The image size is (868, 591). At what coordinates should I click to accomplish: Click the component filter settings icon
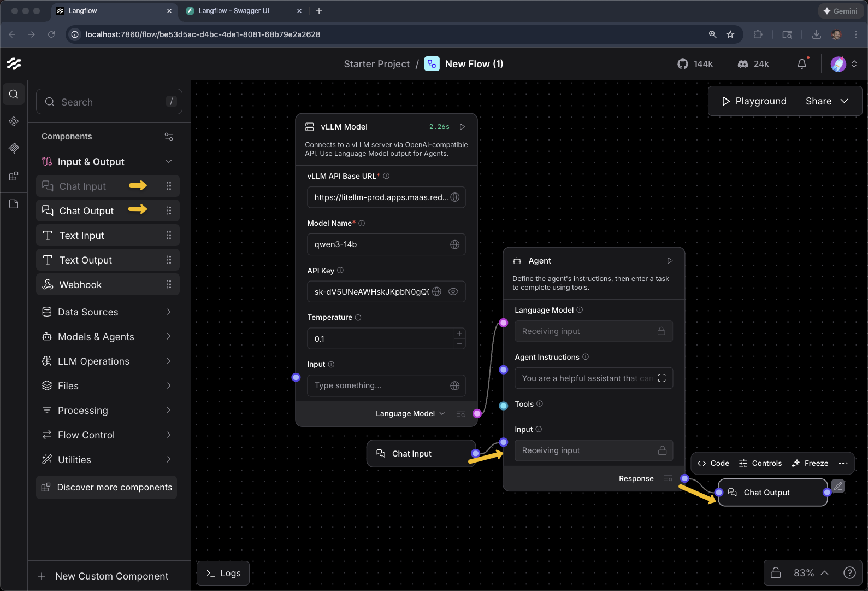coord(169,137)
